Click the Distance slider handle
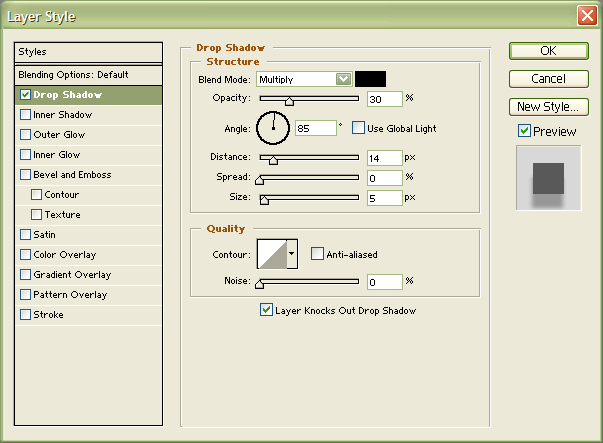Screen dimensions: 603x443 pos(273,160)
